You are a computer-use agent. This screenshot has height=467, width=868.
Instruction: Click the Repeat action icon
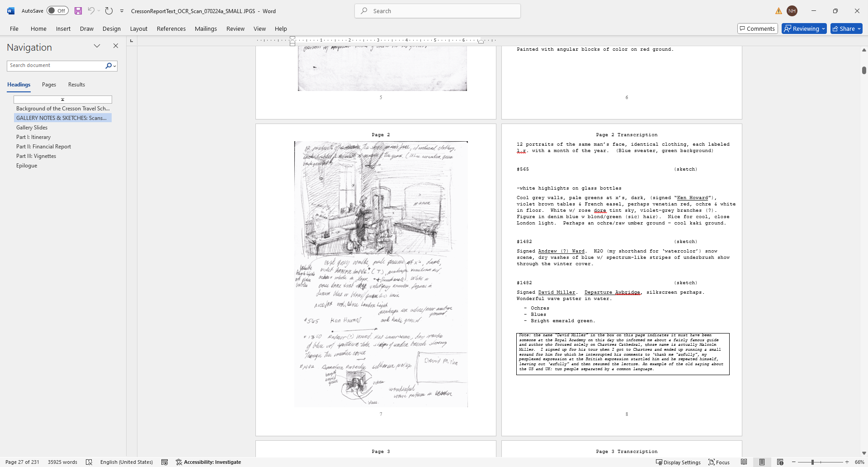point(108,10)
